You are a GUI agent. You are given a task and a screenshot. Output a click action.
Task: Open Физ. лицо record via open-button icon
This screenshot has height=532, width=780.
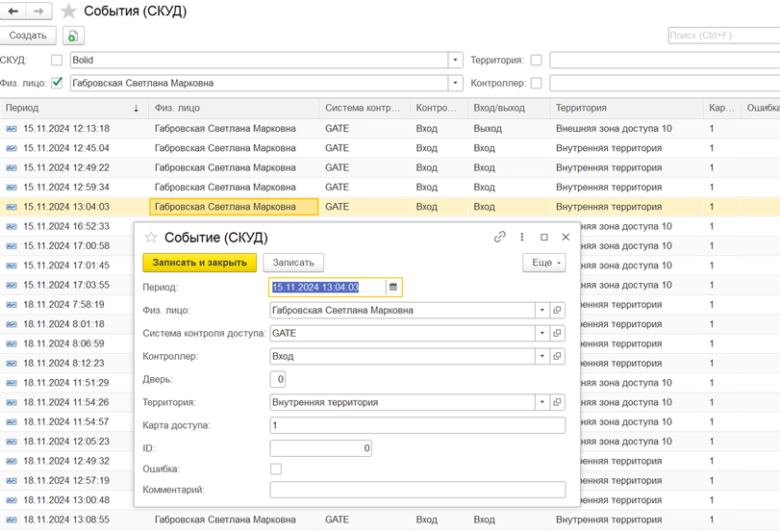[558, 311]
